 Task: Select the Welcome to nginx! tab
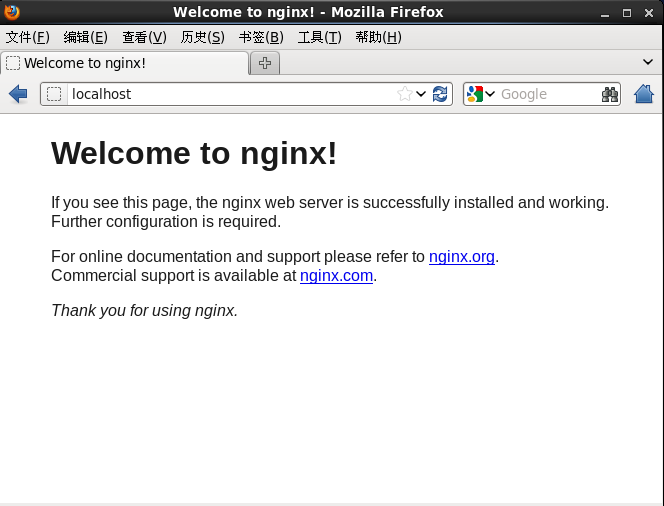pyautogui.click(x=124, y=63)
